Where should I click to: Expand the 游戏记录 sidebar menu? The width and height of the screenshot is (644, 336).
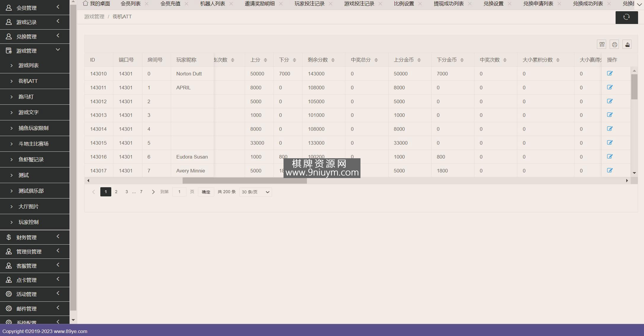(x=35, y=22)
